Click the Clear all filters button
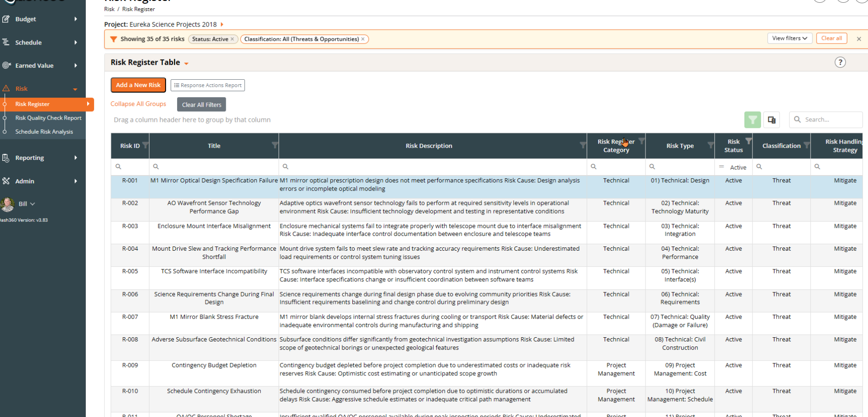Viewport: 868px width, 417px height. (831, 38)
